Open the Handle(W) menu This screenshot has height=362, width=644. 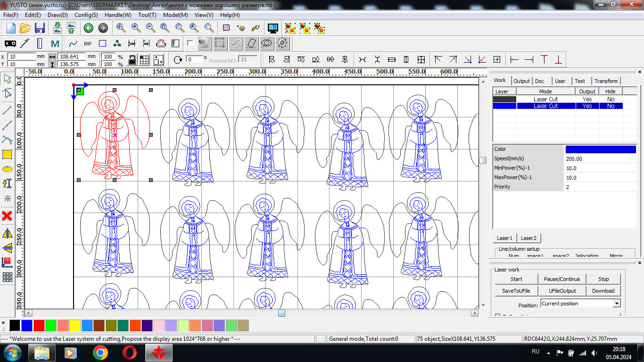click(118, 15)
